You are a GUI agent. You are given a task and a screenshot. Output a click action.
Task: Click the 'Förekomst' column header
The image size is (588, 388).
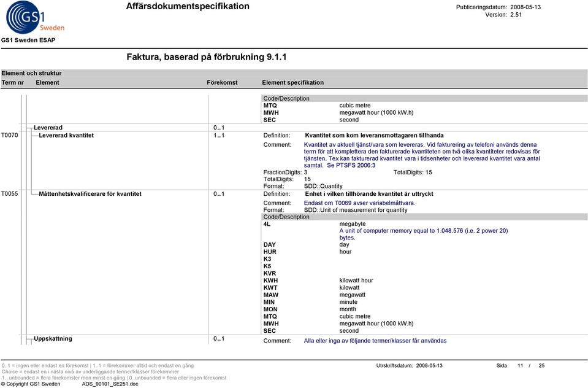pyautogui.click(x=222, y=83)
